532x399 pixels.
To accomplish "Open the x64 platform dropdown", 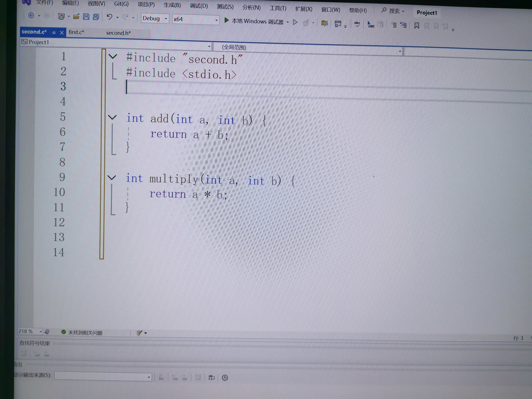I will [216, 20].
